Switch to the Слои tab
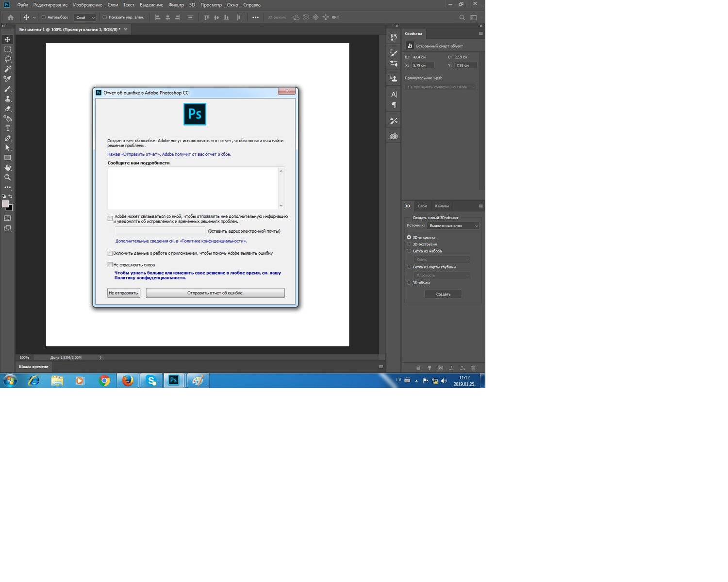This screenshot has width=728, height=582. click(422, 206)
